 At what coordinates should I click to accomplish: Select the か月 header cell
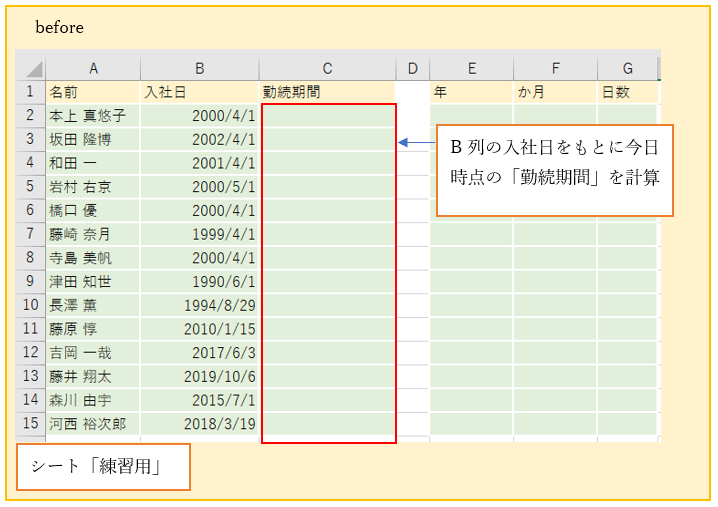tap(556, 92)
